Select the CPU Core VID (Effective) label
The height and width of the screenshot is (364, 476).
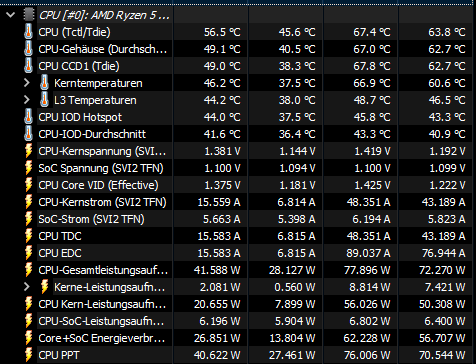click(x=98, y=185)
